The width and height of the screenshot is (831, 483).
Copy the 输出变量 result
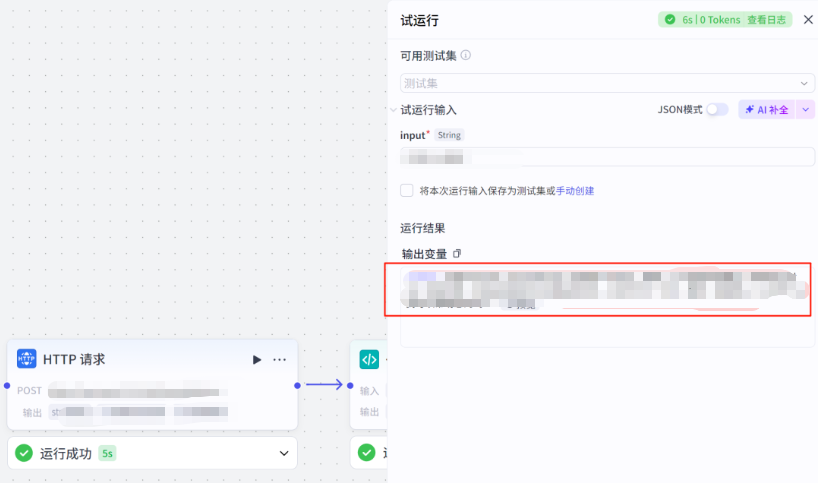[x=457, y=254]
